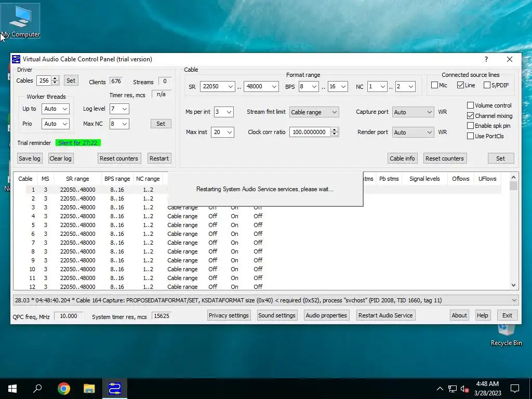Screen dimensions: 532x399
Task: Uncheck the Line source line checkbox
Action: [x=460, y=85]
